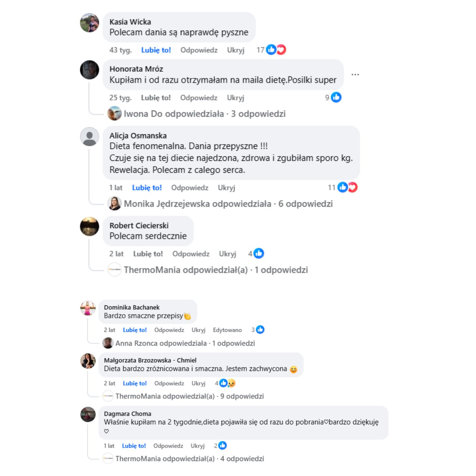The width and height of the screenshot is (476, 476).
Task: Open Kasia Wicka's profile picture
Action: (x=89, y=23)
